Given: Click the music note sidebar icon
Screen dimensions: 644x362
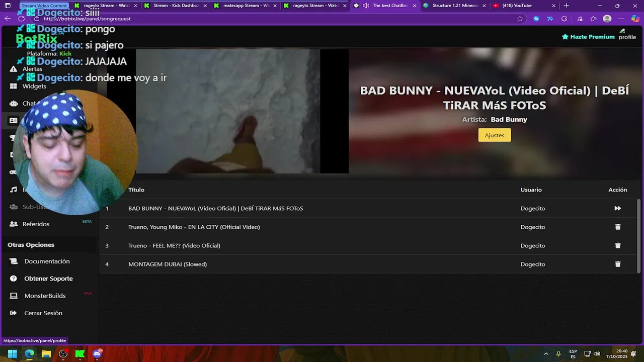Looking at the screenshot, I should [x=14, y=190].
